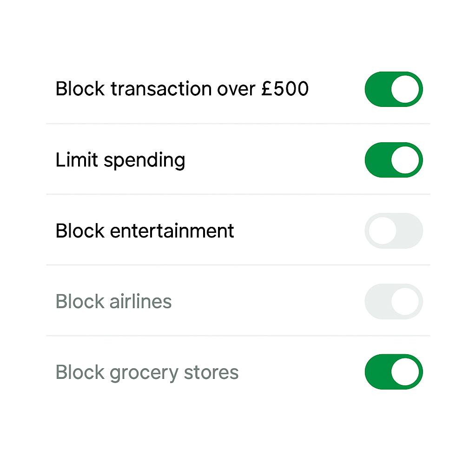
Task: Click the white knob of Block entertainment switch
Action: tap(383, 231)
